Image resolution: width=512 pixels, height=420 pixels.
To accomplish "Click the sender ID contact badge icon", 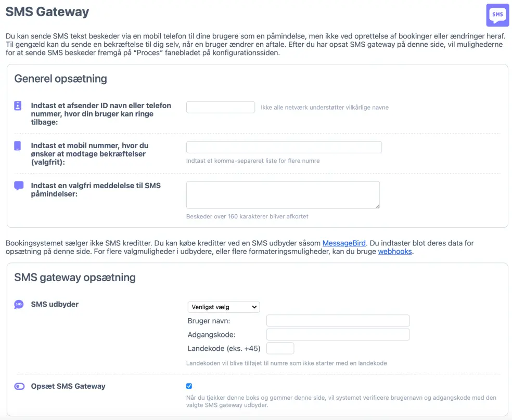I will click(x=18, y=106).
